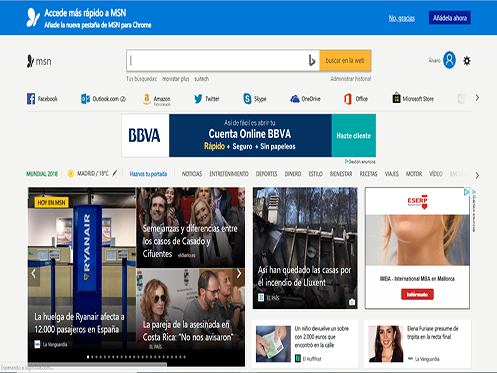Advance the news carousel to next slide
The image size is (497, 373).
click(239, 274)
